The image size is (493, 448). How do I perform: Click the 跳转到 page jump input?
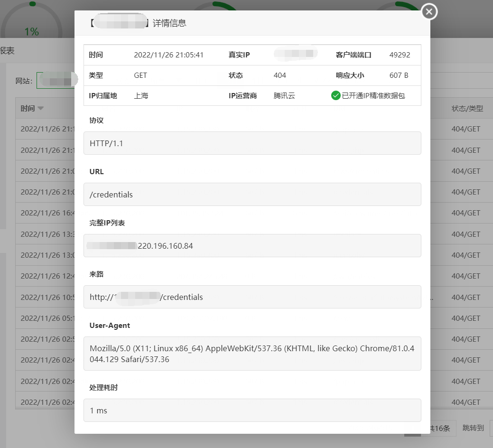pos(473,428)
